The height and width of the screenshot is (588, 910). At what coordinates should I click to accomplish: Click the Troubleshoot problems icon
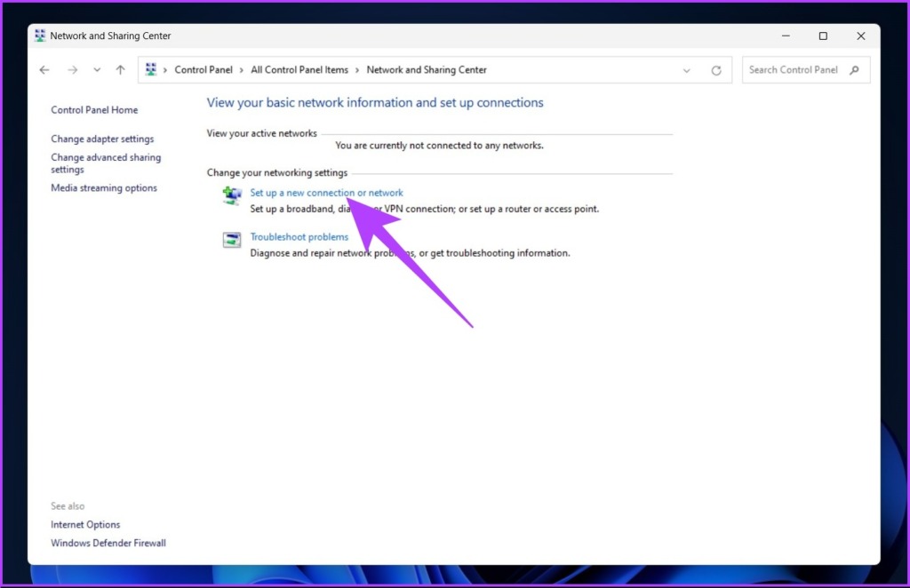pyautogui.click(x=232, y=240)
